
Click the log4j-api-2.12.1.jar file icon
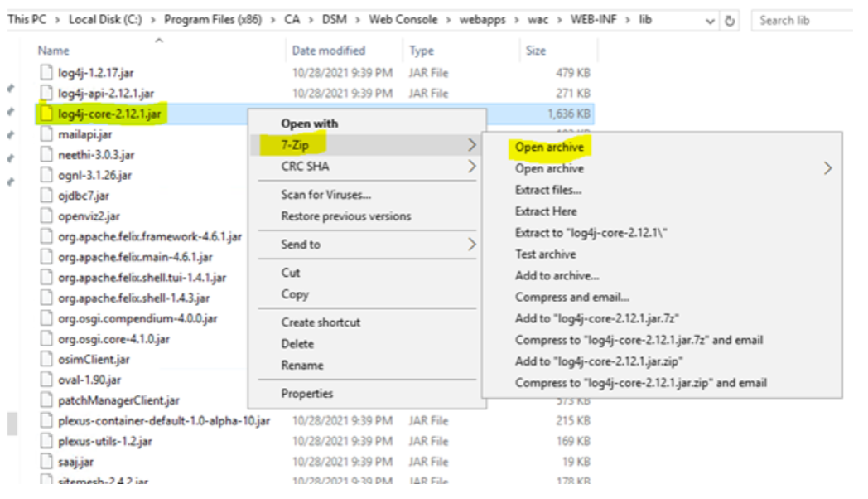pos(46,93)
